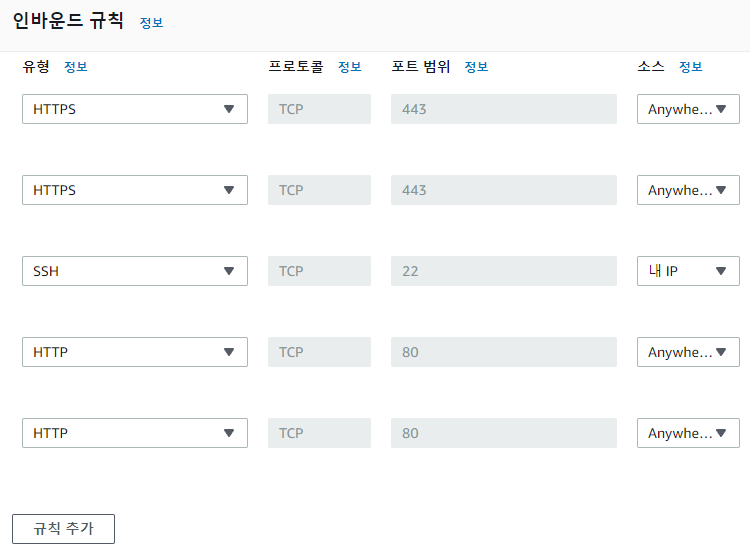Click port field 443 of first rule
Screen dimensions: 750x549
point(504,109)
